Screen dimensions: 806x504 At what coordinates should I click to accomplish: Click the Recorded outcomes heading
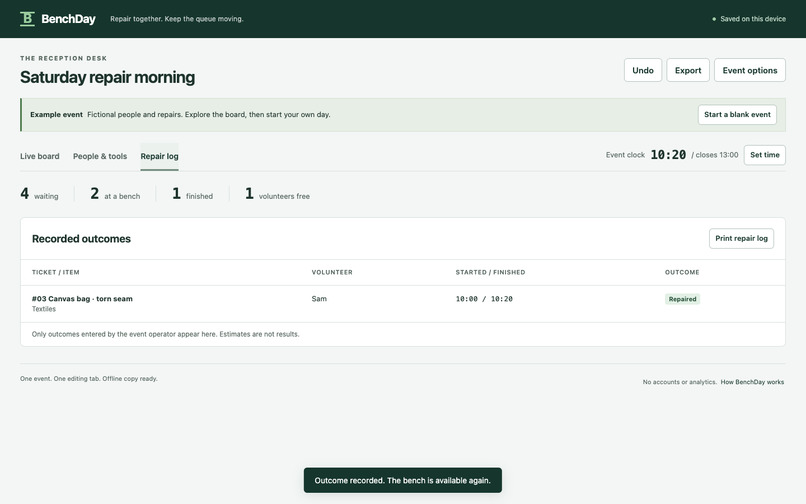81,239
